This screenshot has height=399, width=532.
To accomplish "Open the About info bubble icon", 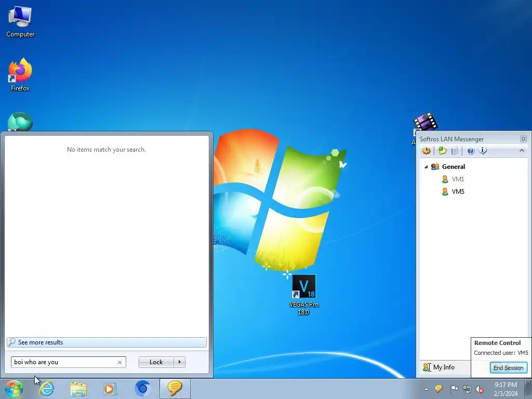I will click(x=483, y=151).
